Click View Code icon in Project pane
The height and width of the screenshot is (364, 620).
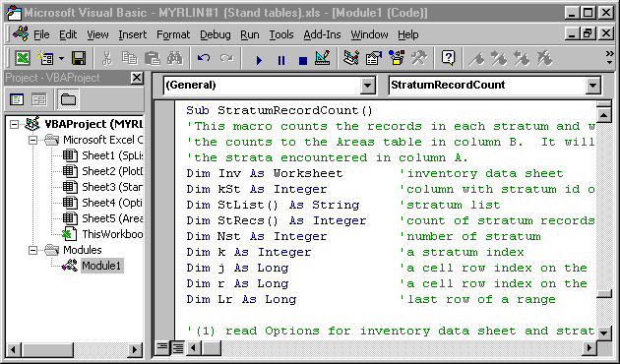[x=17, y=99]
